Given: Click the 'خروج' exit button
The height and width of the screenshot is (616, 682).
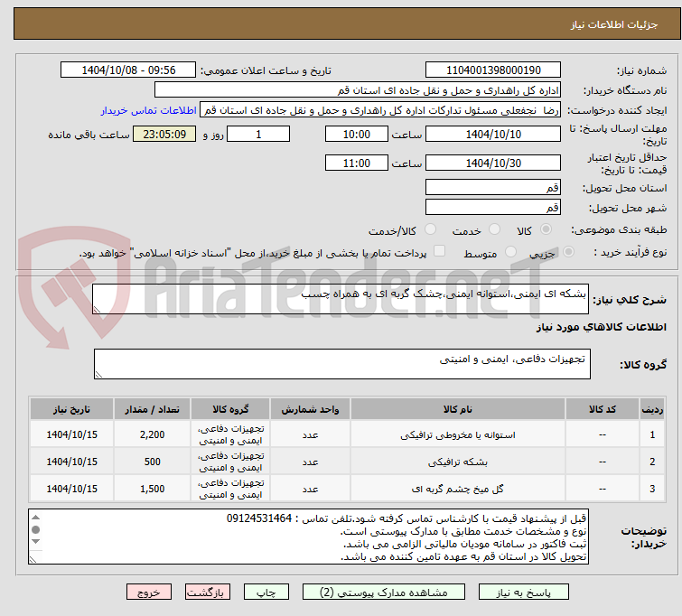Looking at the screenshot, I should [149, 593].
